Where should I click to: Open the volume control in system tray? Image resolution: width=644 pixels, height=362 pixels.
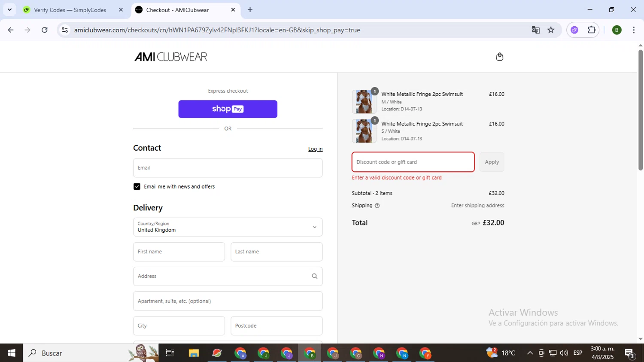[x=564, y=353]
